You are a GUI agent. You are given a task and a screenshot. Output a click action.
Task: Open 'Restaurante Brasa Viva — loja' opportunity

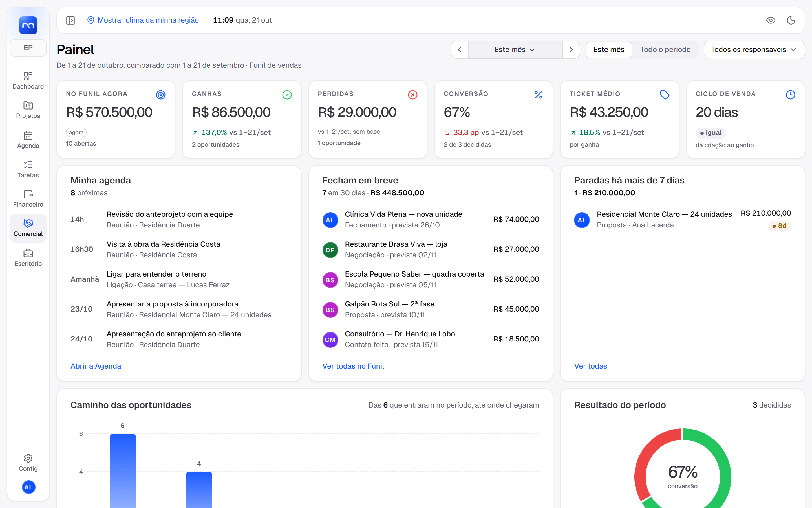click(431, 250)
